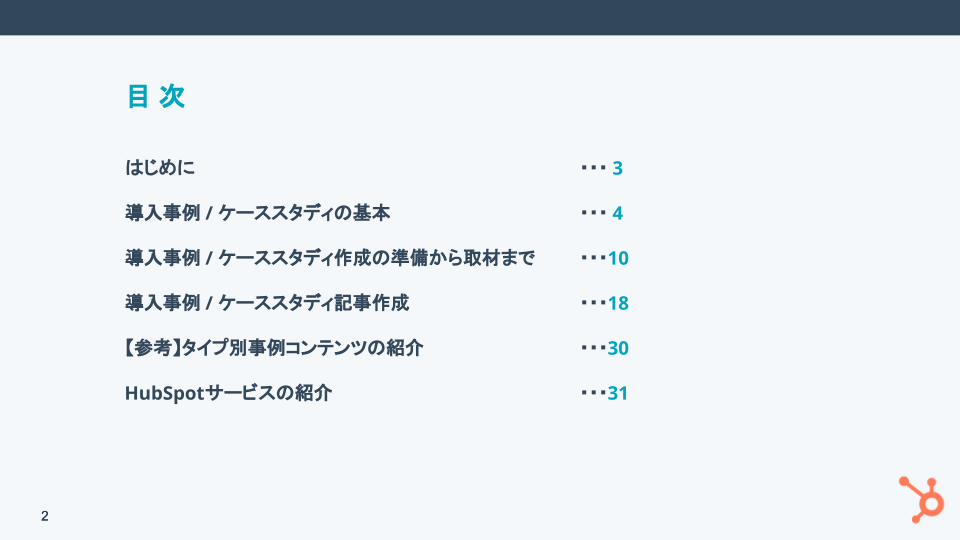
Task: Click the slide number 2 footer
Action: tap(45, 516)
